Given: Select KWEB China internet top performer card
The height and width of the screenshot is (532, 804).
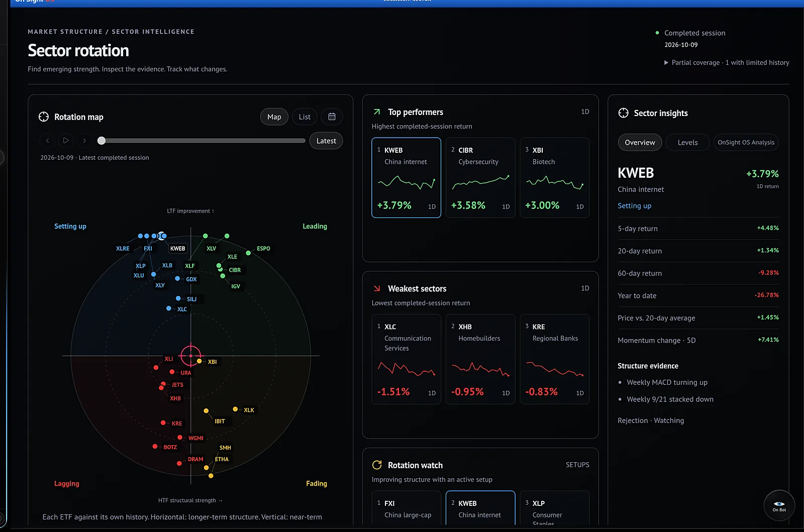Looking at the screenshot, I should [406, 177].
